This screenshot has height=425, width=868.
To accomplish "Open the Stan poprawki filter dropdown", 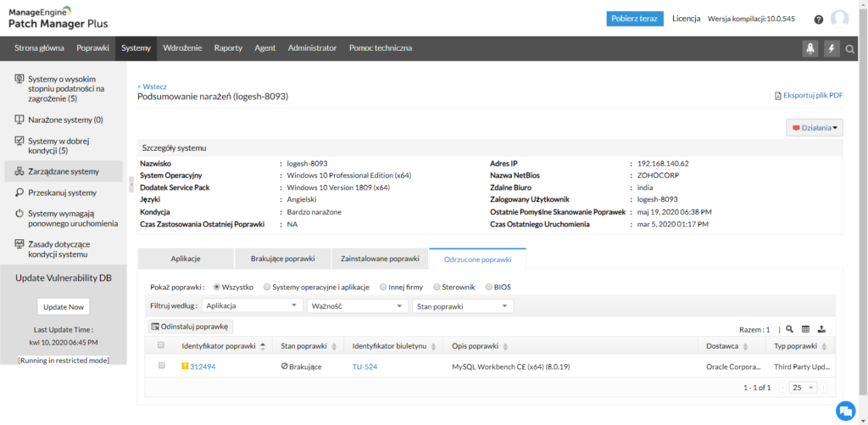I will pyautogui.click(x=462, y=306).
